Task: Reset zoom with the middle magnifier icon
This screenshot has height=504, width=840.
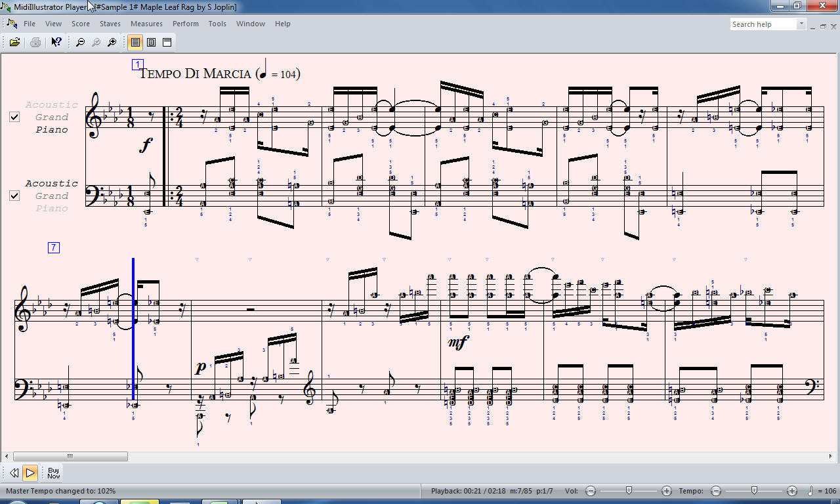Action: click(x=96, y=42)
